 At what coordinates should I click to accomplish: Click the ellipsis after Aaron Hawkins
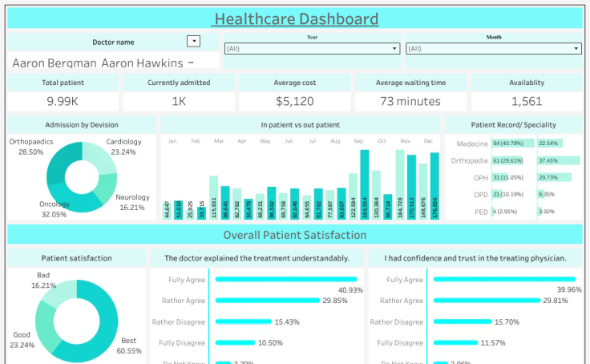191,63
